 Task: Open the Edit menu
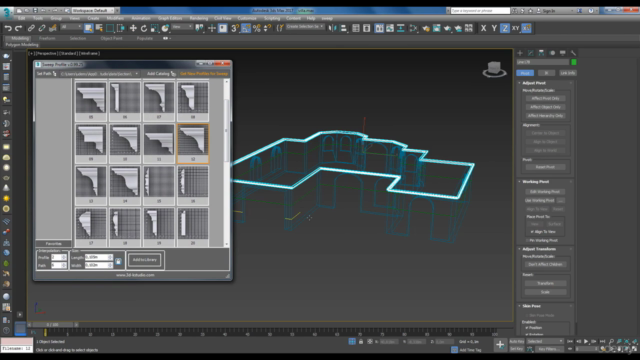click(x=21, y=18)
